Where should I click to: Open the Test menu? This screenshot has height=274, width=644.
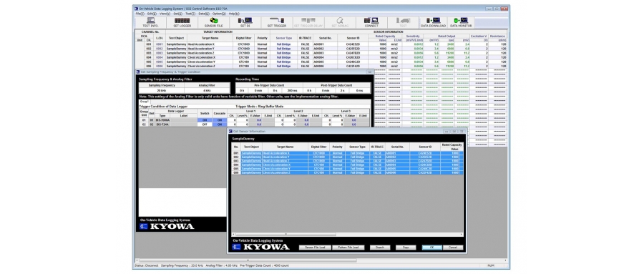190,14
